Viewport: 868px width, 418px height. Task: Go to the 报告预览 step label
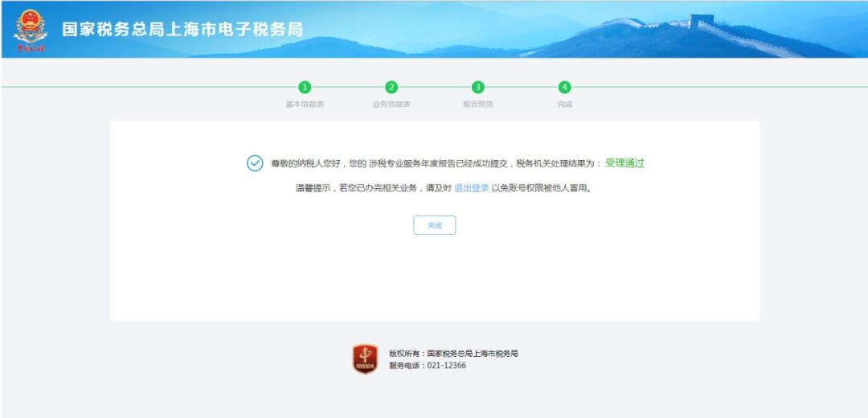pyautogui.click(x=478, y=104)
